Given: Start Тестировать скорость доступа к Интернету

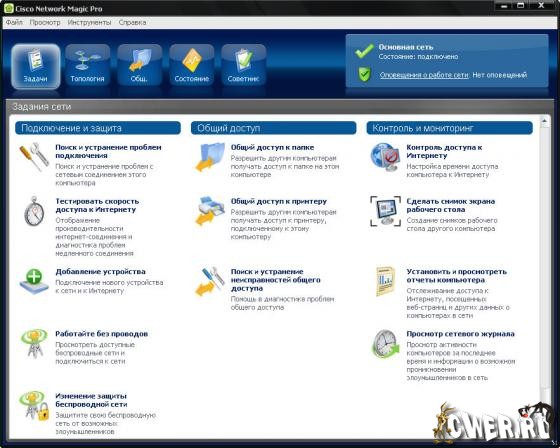Looking at the screenshot, I should click(97, 205).
